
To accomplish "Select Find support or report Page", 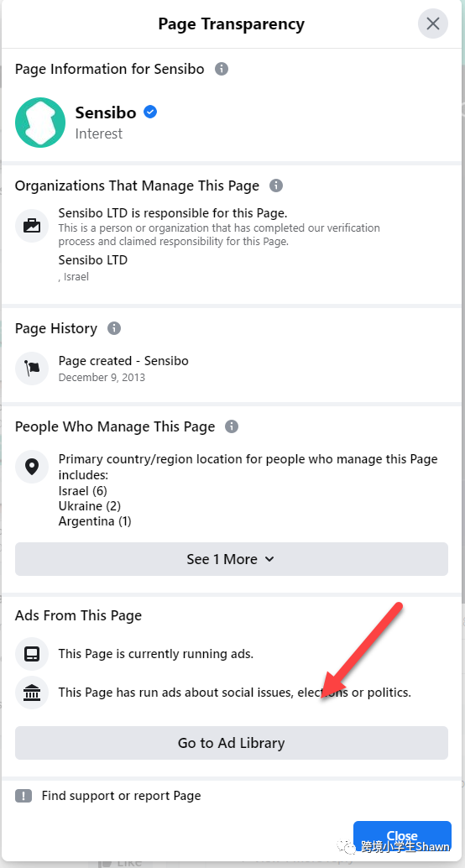I will pos(121,796).
